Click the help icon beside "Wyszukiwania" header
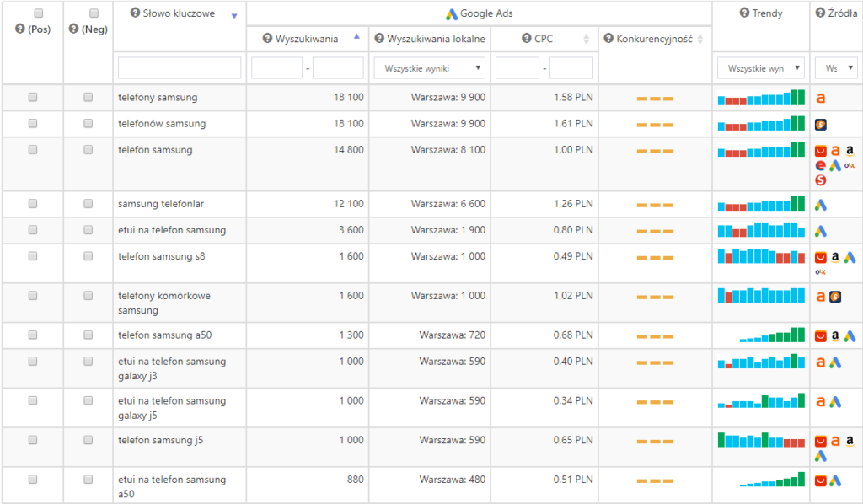Image resolution: width=863 pixels, height=504 pixels. click(x=267, y=38)
